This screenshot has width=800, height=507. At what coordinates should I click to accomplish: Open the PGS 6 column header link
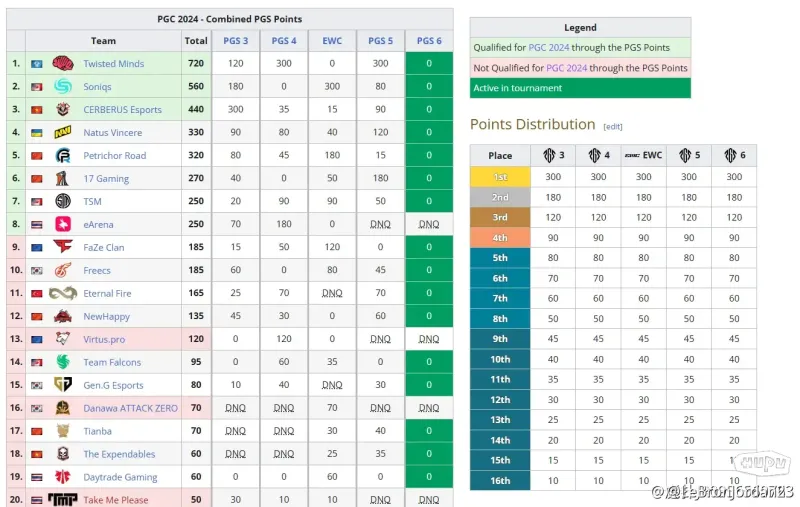point(429,41)
